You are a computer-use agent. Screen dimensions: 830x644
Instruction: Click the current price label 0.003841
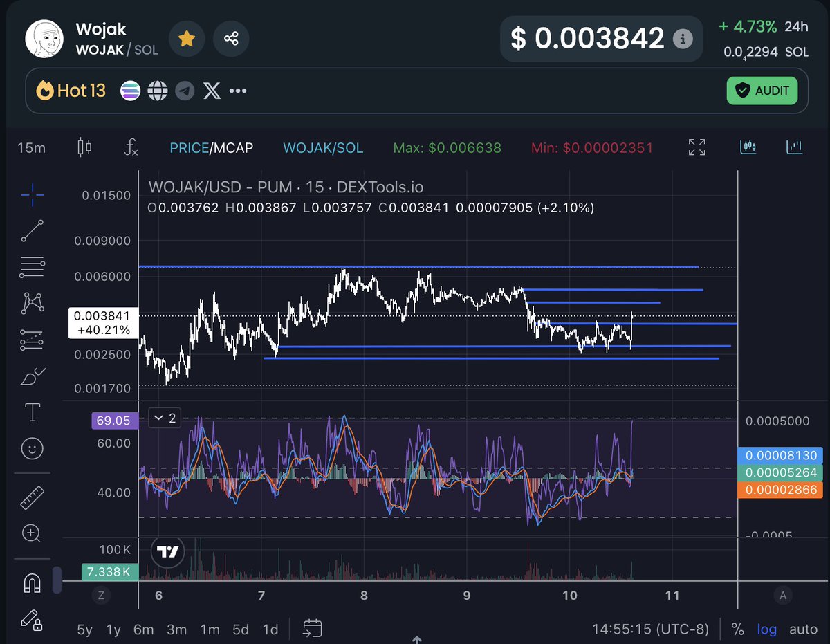click(x=102, y=323)
